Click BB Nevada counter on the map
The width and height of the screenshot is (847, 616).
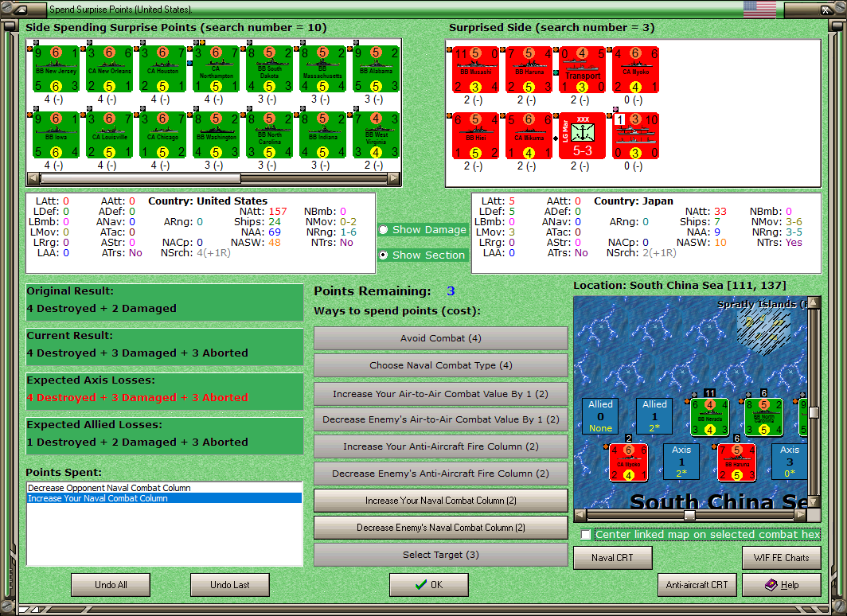click(x=710, y=417)
